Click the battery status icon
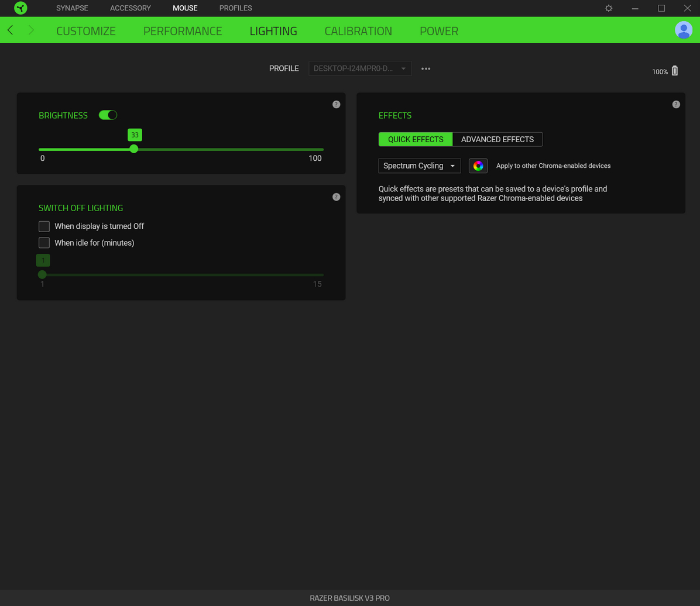The width and height of the screenshot is (700, 606). pos(675,71)
